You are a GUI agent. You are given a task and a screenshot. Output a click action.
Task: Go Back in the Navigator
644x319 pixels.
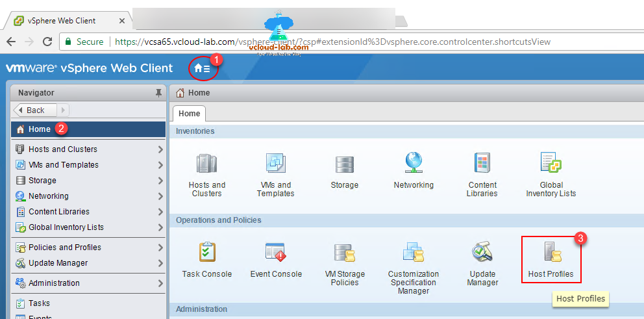click(35, 110)
